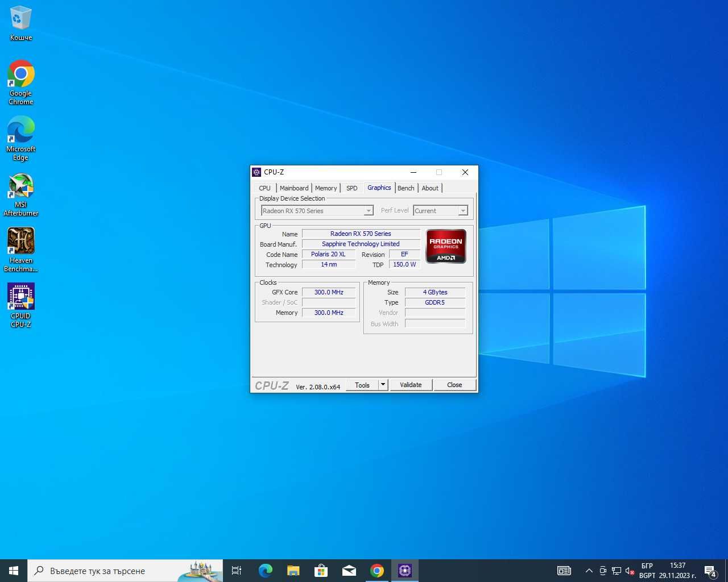Launch Edge from the taskbar
Image resolution: width=728 pixels, height=582 pixels.
(x=266, y=571)
